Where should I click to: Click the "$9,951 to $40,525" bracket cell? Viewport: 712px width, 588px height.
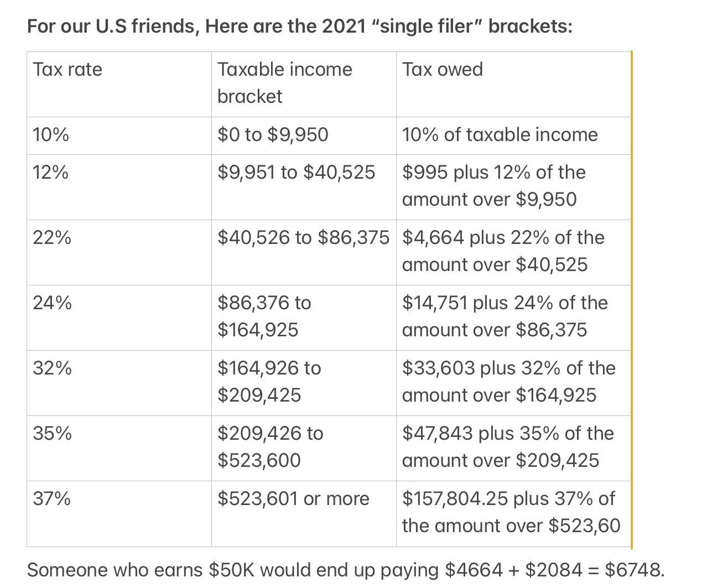[296, 173]
